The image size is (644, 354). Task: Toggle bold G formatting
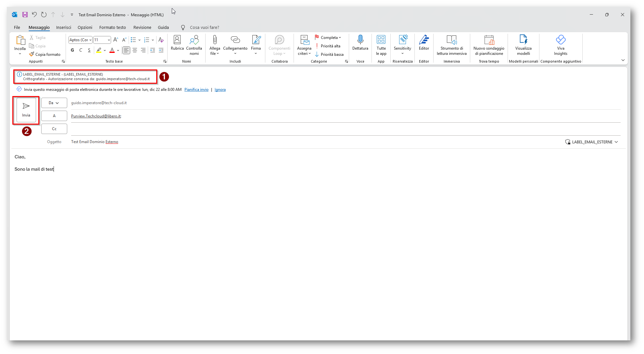[x=72, y=50]
